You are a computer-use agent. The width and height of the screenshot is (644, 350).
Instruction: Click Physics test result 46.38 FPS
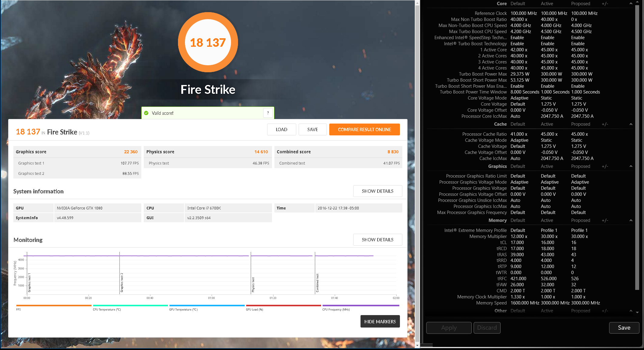[261, 163]
